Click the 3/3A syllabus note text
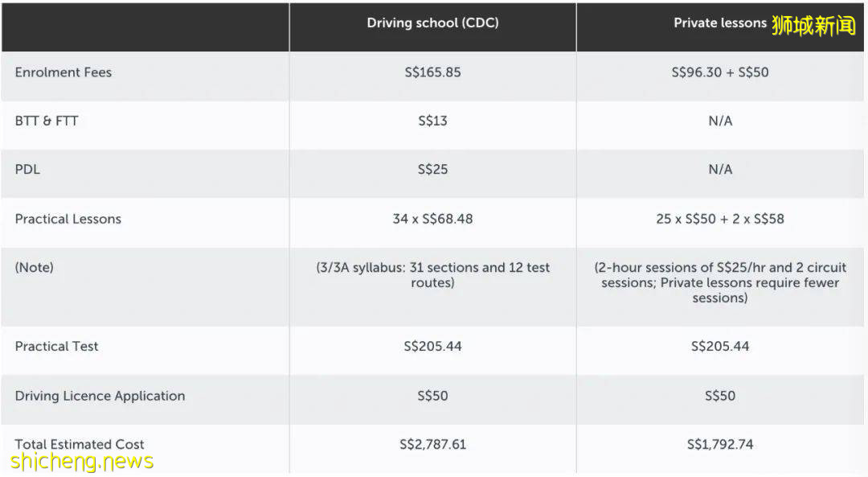This screenshot has height=477, width=868. pyautogui.click(x=432, y=275)
